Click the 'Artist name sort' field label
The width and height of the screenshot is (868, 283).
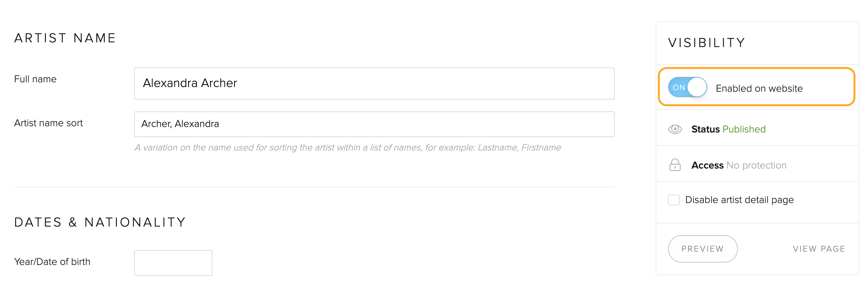pos(49,123)
